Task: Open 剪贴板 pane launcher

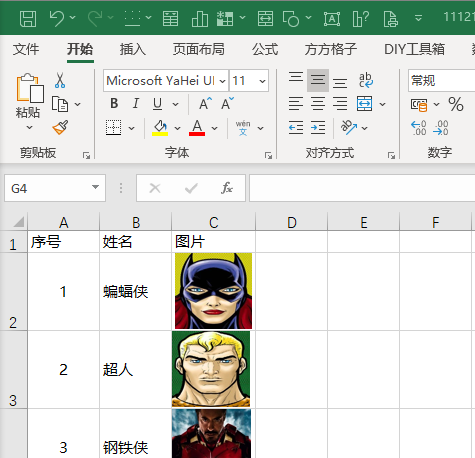Action: (x=87, y=155)
